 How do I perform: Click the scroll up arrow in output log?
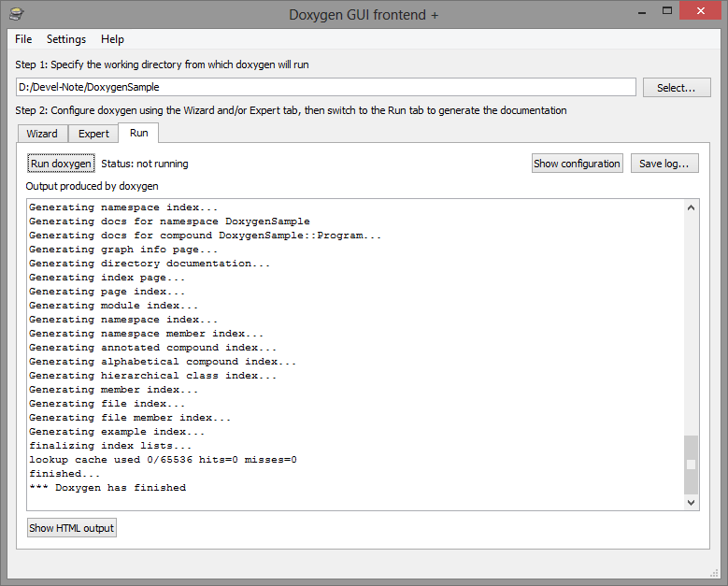pos(691,207)
